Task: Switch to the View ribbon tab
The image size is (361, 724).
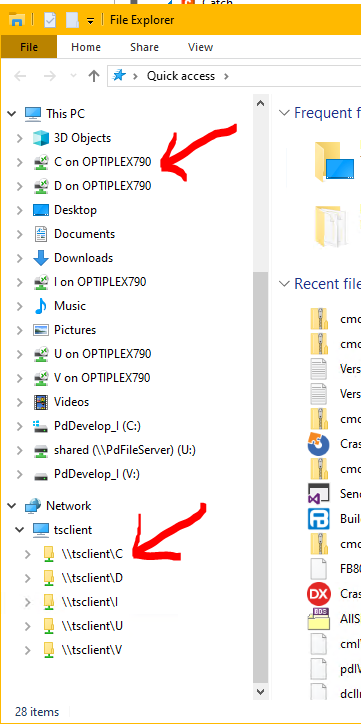Action: (200, 47)
